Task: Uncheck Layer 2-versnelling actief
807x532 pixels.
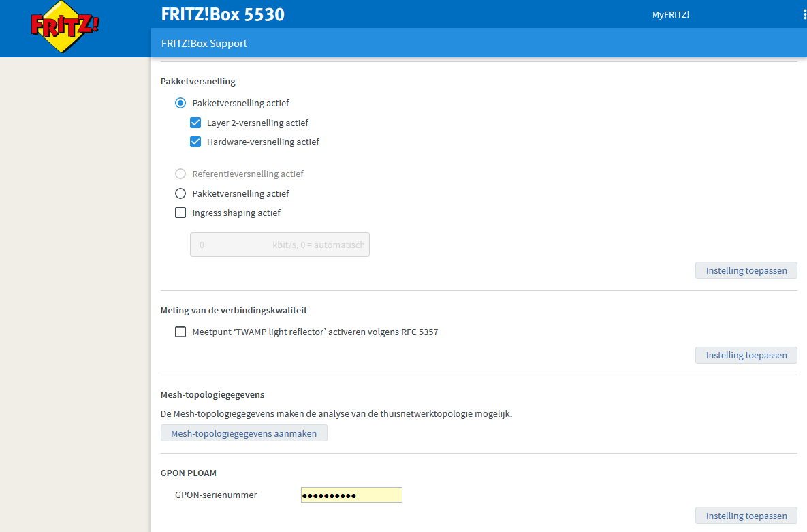Action: click(195, 123)
